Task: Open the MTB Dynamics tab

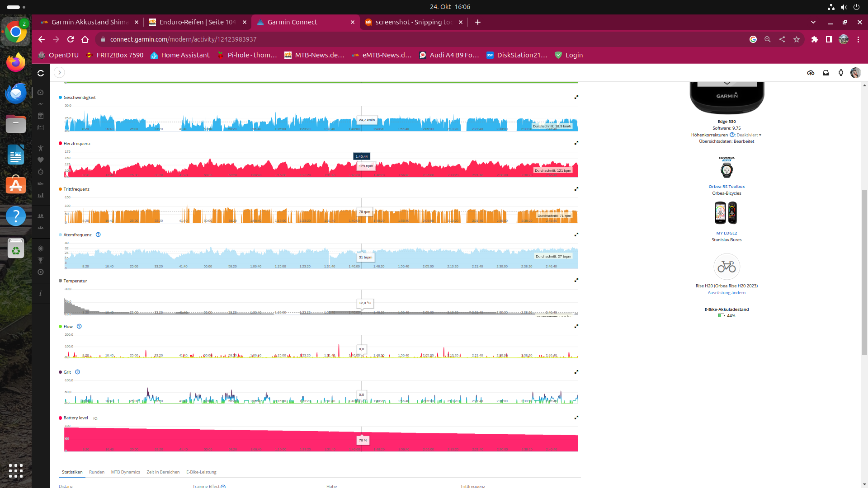Action: [x=125, y=472]
